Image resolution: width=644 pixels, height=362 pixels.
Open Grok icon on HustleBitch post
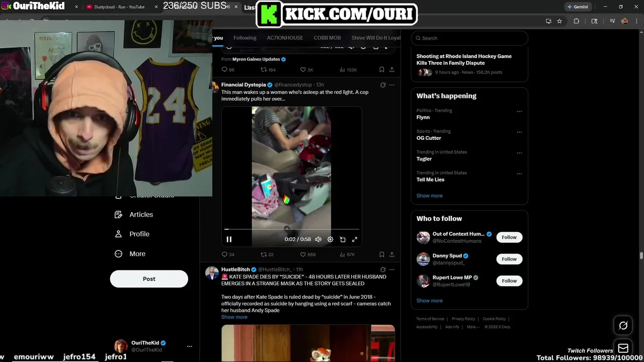383,269
